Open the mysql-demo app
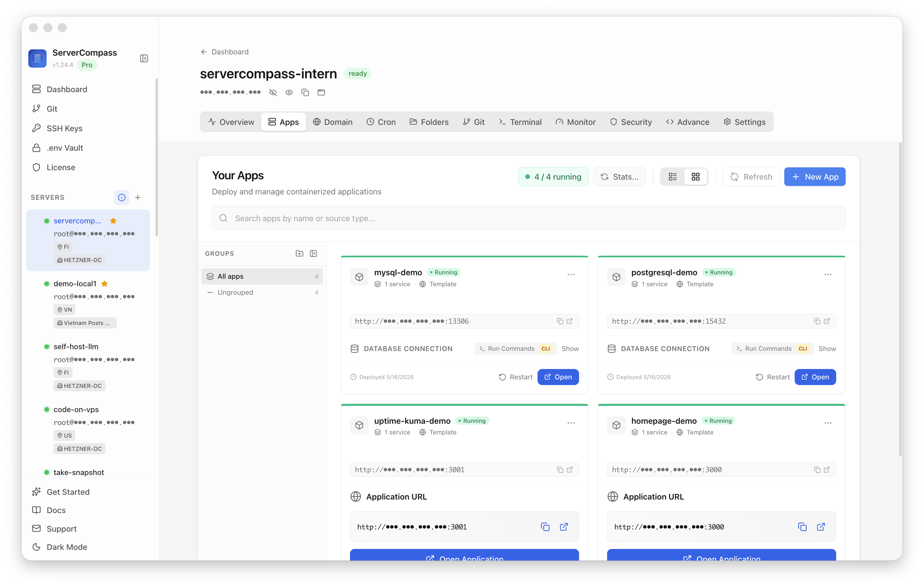The width and height of the screenshot is (924, 587). coord(558,377)
